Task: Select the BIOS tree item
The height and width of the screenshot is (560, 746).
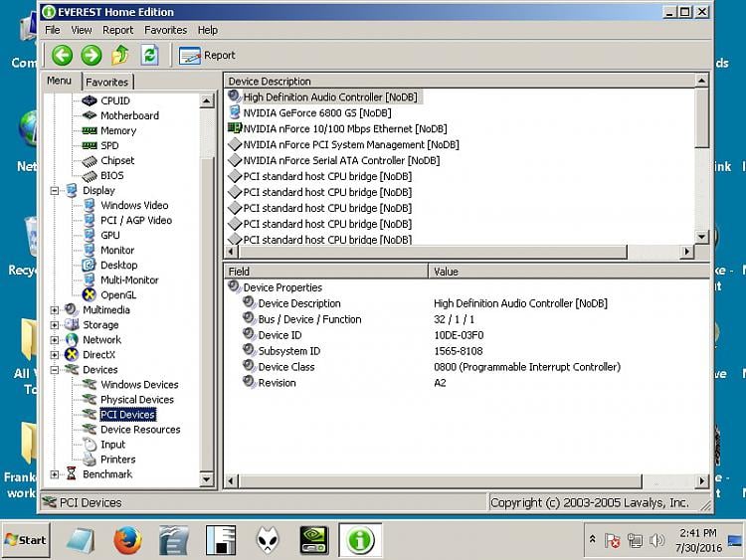Action: [111, 176]
